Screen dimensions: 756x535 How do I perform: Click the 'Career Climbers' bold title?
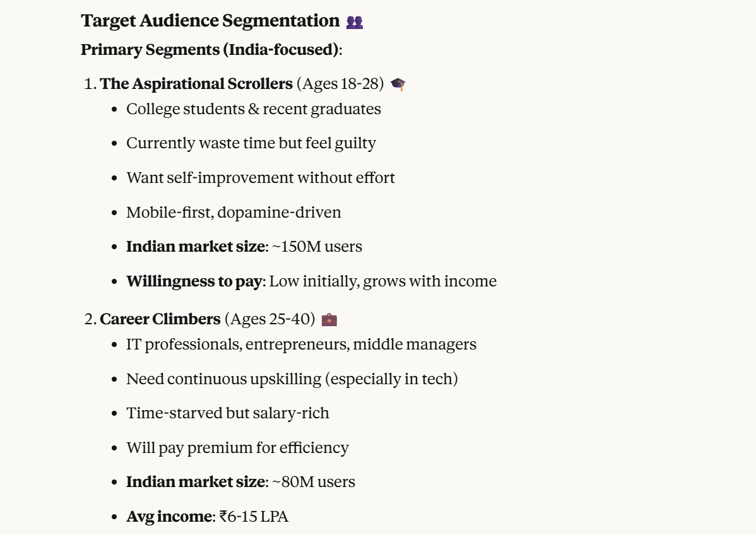(160, 319)
